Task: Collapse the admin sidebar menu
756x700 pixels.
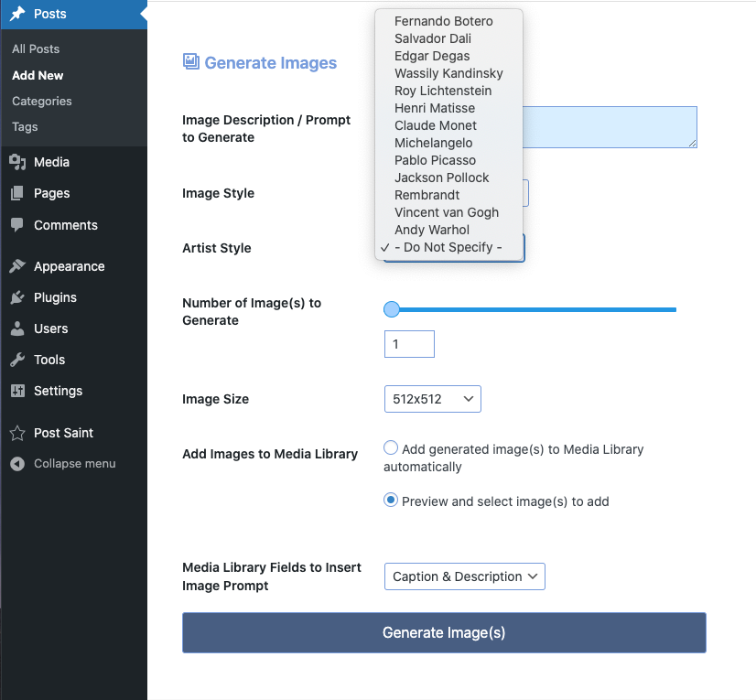Action: [62, 463]
